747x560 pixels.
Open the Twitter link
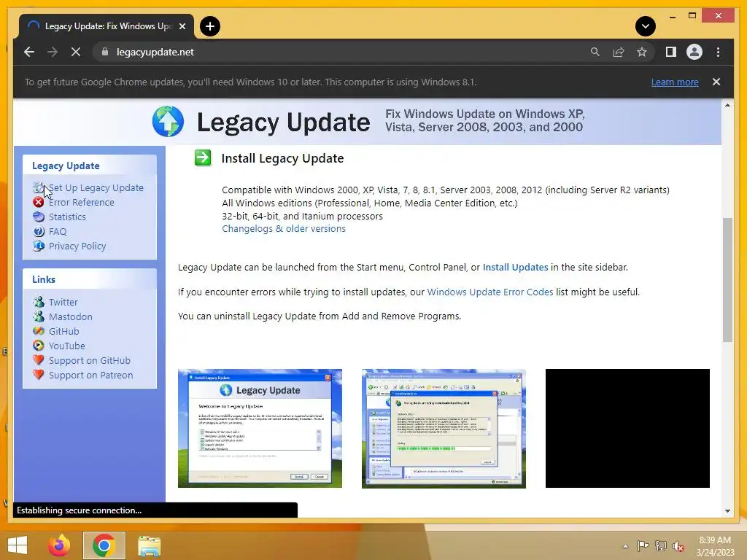pyautogui.click(x=63, y=302)
